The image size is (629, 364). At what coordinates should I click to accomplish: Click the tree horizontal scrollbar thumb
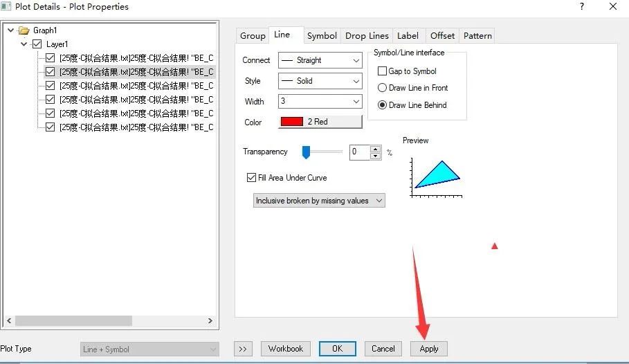tap(73, 320)
